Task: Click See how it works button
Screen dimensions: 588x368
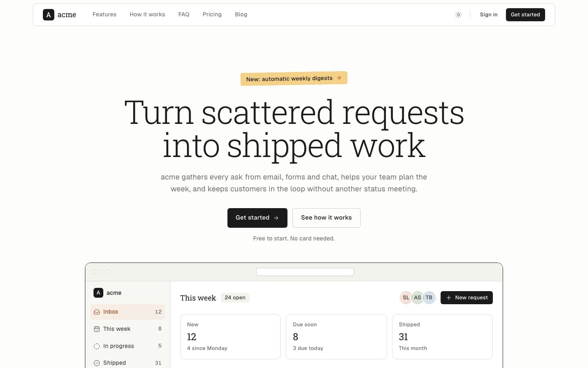Action: pyautogui.click(x=326, y=218)
